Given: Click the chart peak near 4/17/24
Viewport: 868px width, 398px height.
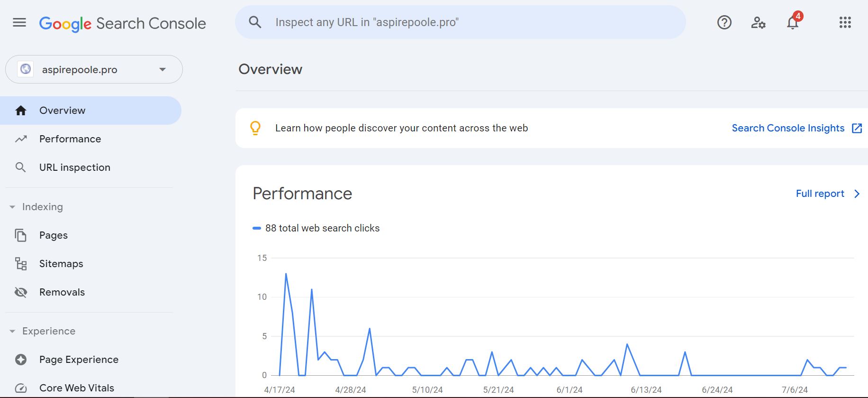Looking at the screenshot, I should point(286,274).
